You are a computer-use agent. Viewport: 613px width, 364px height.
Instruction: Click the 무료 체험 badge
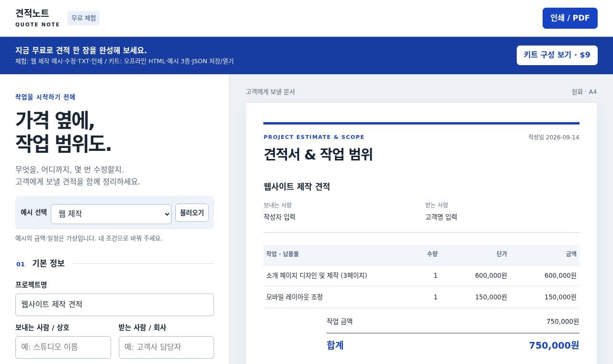click(x=83, y=18)
